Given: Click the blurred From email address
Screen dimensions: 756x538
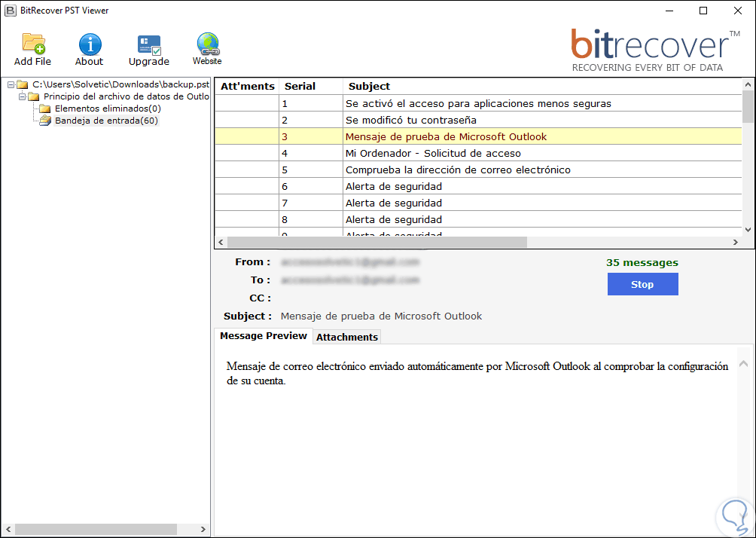Looking at the screenshot, I should click(x=350, y=262).
